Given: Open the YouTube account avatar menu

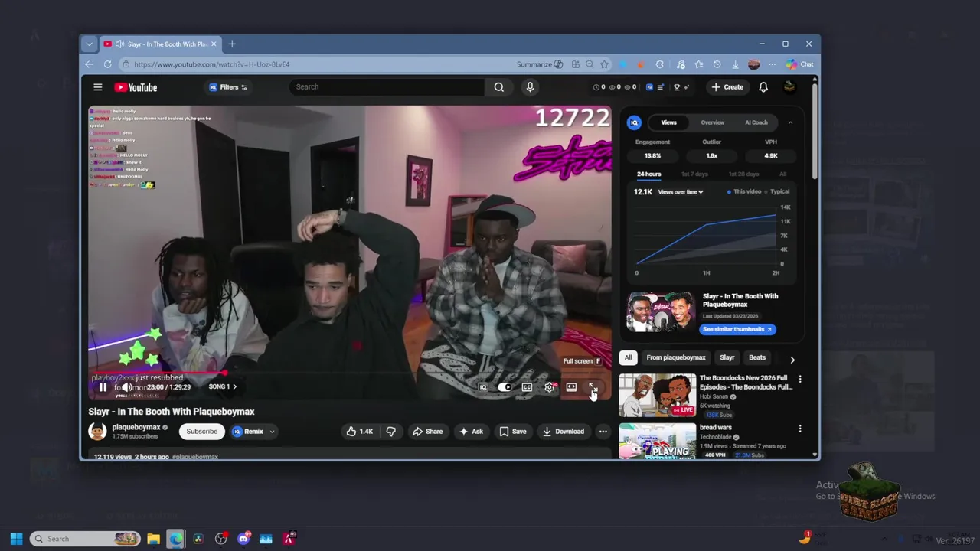Looking at the screenshot, I should 789,87.
